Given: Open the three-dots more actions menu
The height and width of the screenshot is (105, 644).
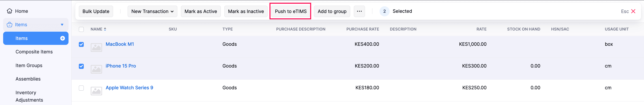Looking at the screenshot, I should [x=359, y=11].
